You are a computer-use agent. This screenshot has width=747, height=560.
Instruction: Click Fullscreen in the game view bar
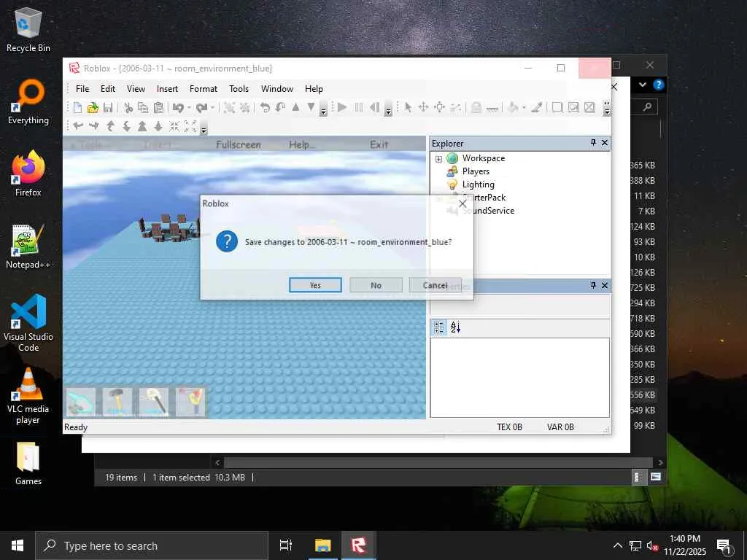tap(239, 145)
